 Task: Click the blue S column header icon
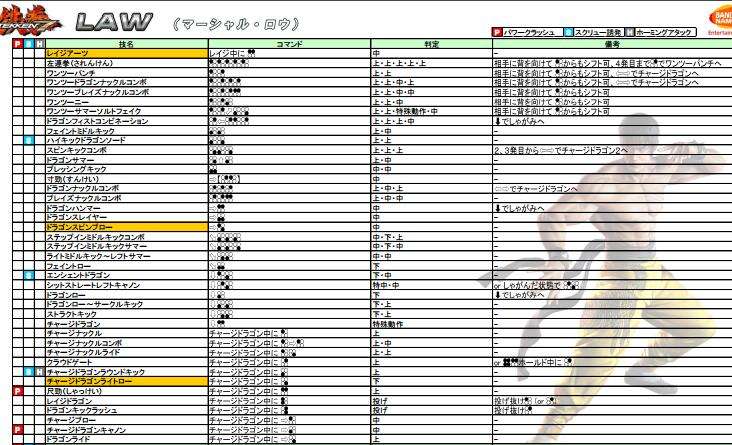point(29,44)
